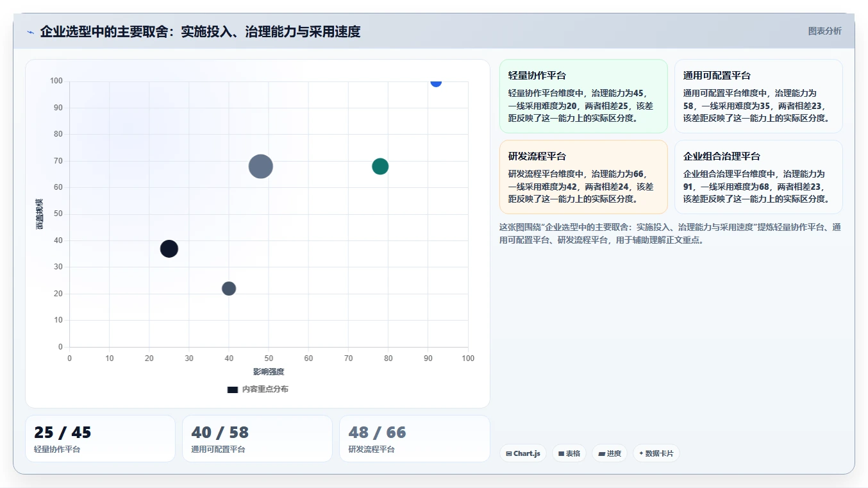Click the 通用可配置平台 label under 40 / 58
The image size is (868, 488).
[x=219, y=450]
